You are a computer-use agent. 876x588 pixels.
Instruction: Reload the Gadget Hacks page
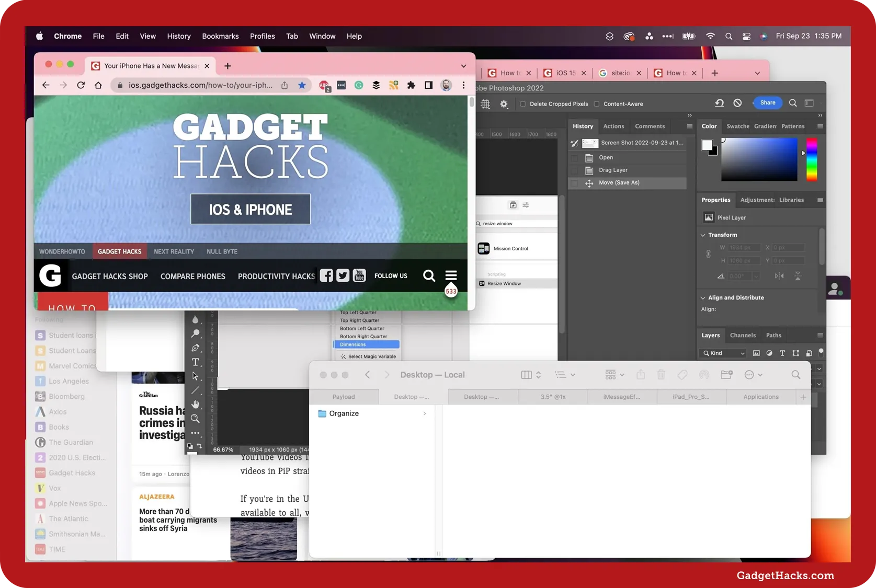coord(81,85)
